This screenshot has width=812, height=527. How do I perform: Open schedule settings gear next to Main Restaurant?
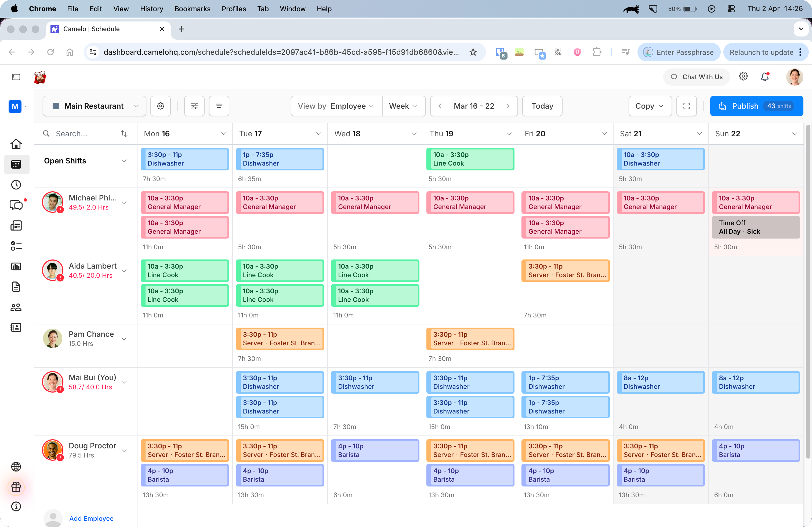[160, 106]
